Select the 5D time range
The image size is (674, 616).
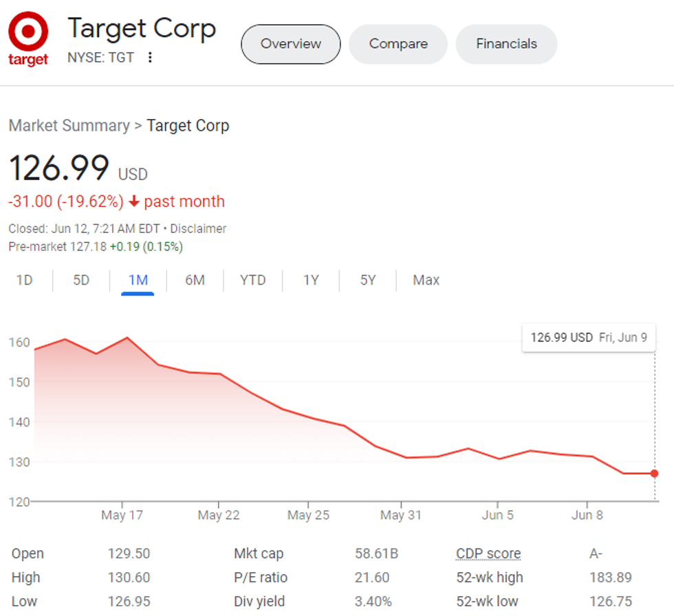[x=81, y=280]
